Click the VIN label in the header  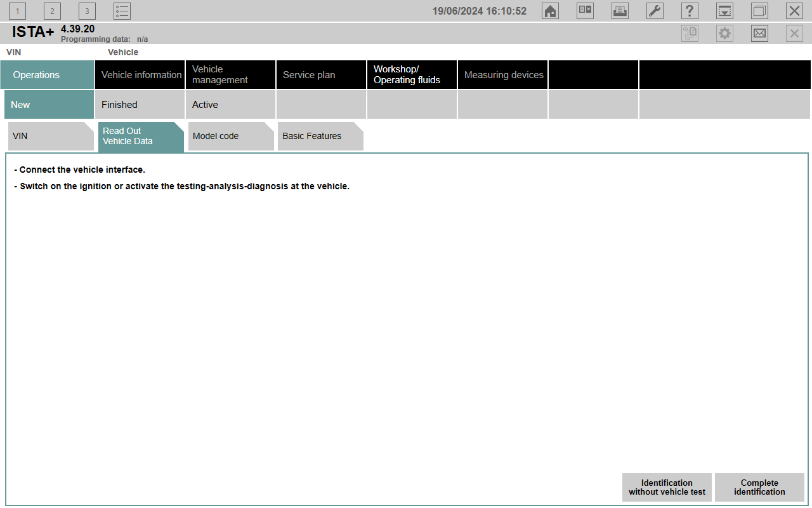pos(13,53)
